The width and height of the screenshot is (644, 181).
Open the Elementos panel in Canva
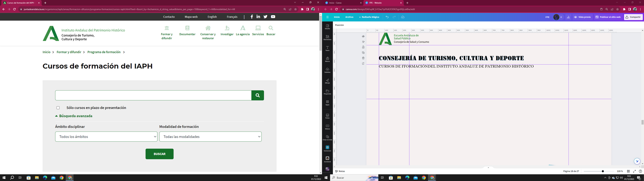(327, 37)
